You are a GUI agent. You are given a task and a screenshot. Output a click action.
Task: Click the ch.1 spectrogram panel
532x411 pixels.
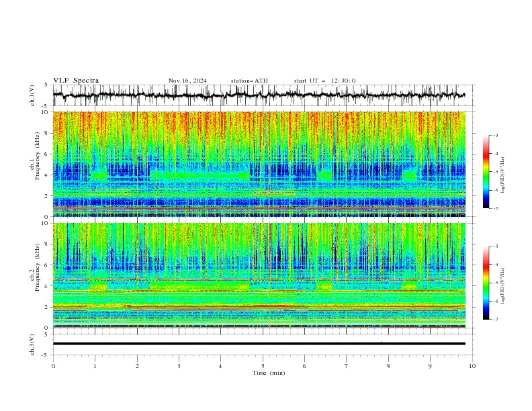tap(259, 164)
